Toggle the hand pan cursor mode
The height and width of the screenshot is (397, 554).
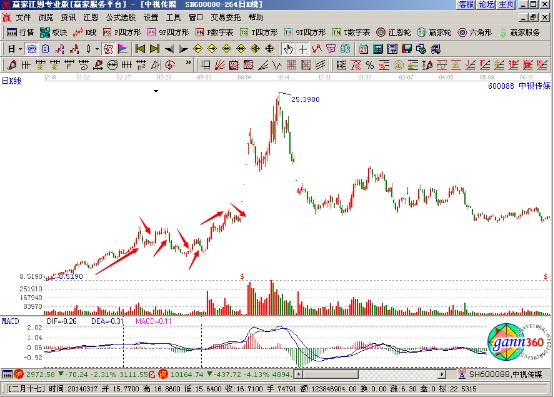coord(288,49)
